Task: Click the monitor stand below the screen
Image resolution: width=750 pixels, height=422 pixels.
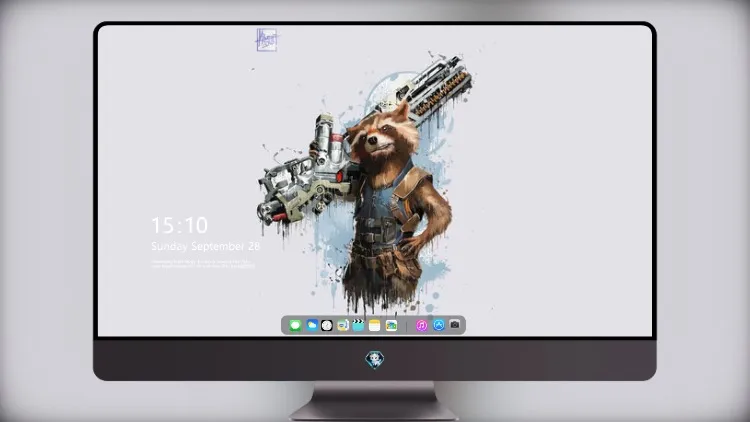Action: click(375, 401)
